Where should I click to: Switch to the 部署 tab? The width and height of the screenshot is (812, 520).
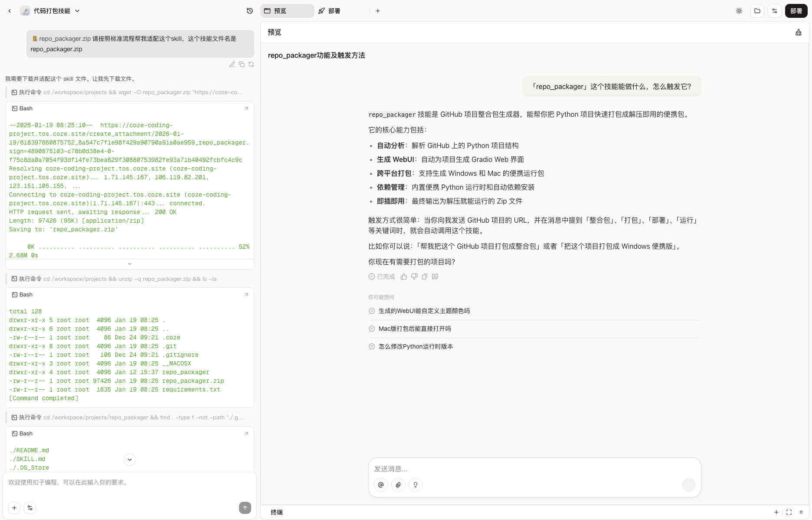(x=329, y=11)
